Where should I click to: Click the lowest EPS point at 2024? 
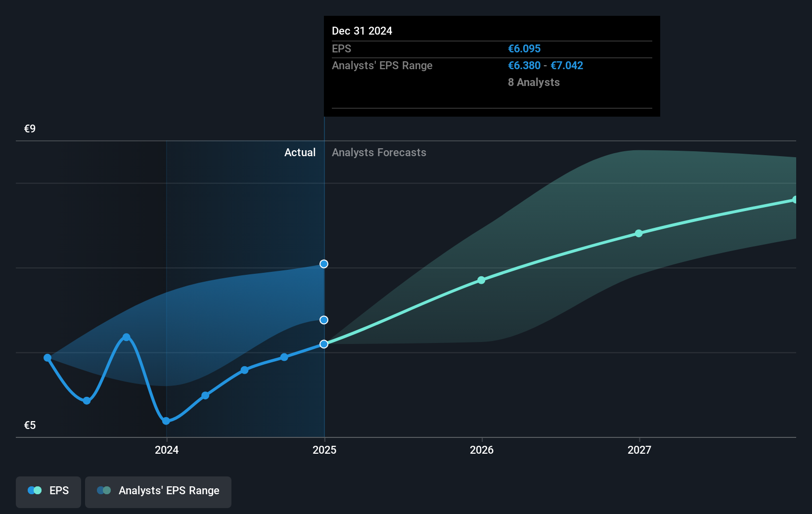[166, 421]
